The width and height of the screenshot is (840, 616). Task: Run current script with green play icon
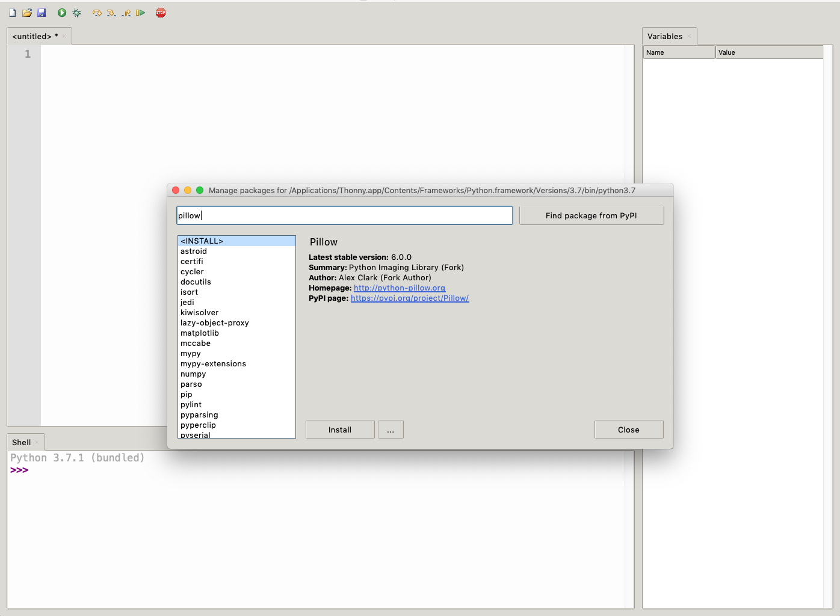(x=62, y=13)
